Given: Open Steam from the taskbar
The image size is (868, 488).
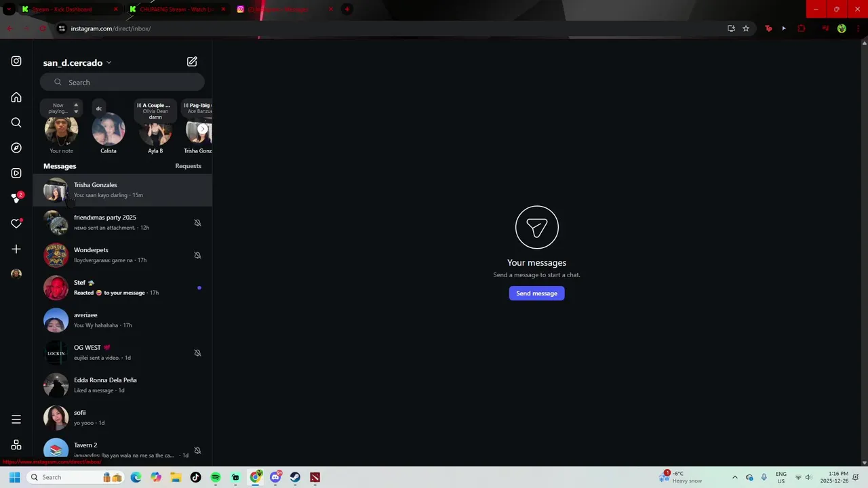Looking at the screenshot, I should point(295,477).
